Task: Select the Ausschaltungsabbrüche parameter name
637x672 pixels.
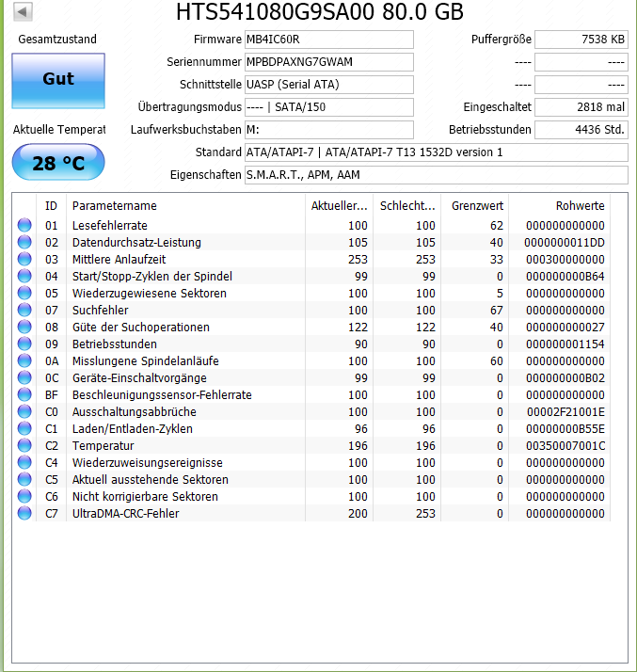Action: pyautogui.click(x=135, y=412)
